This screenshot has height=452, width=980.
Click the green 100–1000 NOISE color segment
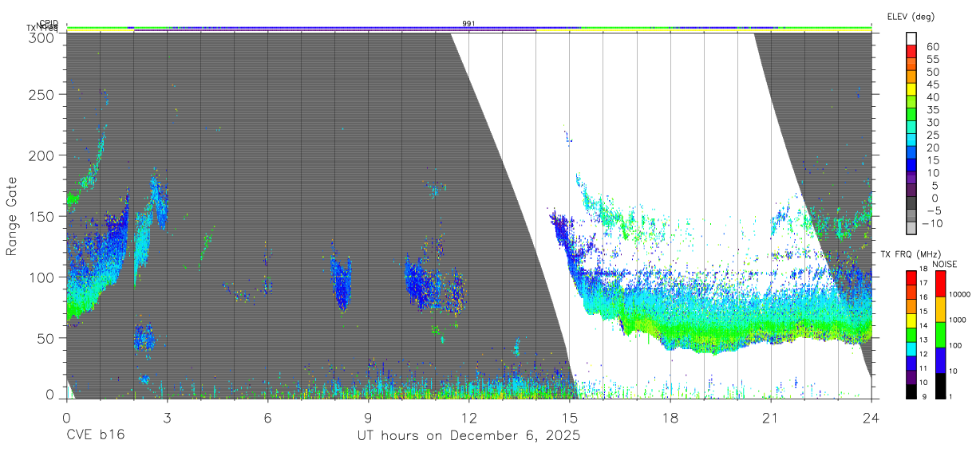941,334
